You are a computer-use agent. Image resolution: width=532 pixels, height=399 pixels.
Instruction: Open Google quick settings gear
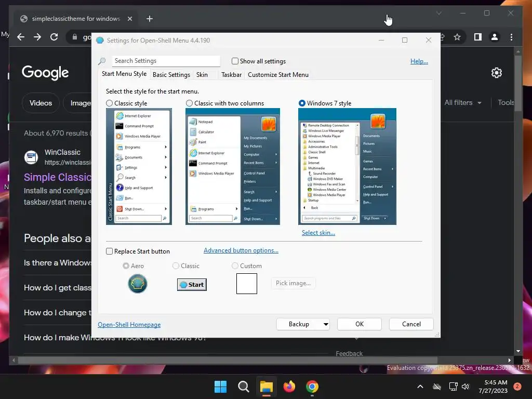coord(496,73)
